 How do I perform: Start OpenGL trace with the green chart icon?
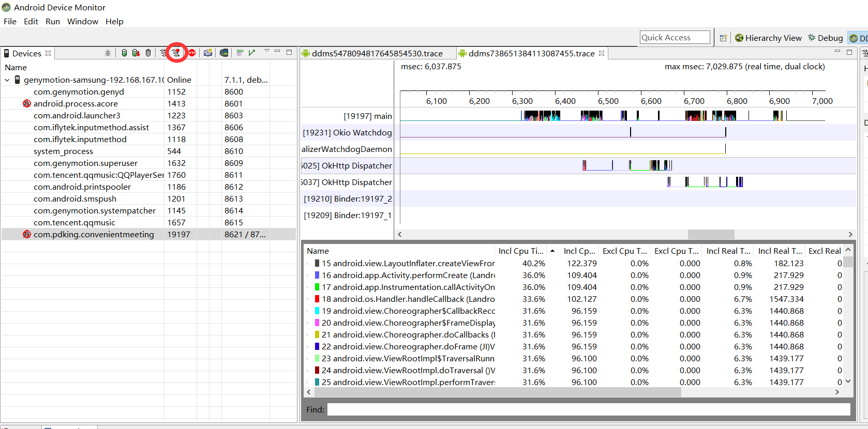pyautogui.click(x=252, y=53)
